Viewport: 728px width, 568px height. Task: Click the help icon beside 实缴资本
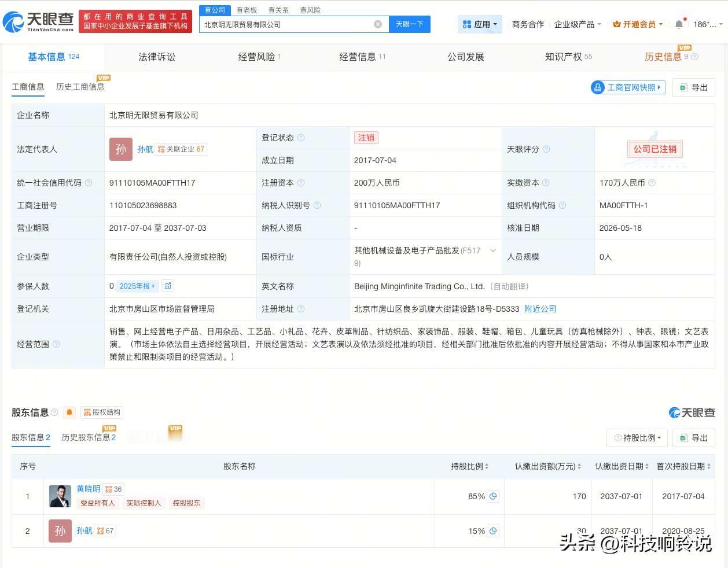(x=546, y=183)
